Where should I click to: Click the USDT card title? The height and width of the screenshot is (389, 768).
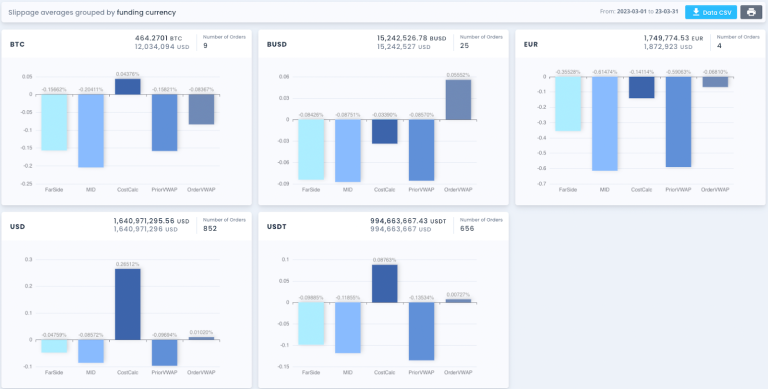coord(276,227)
